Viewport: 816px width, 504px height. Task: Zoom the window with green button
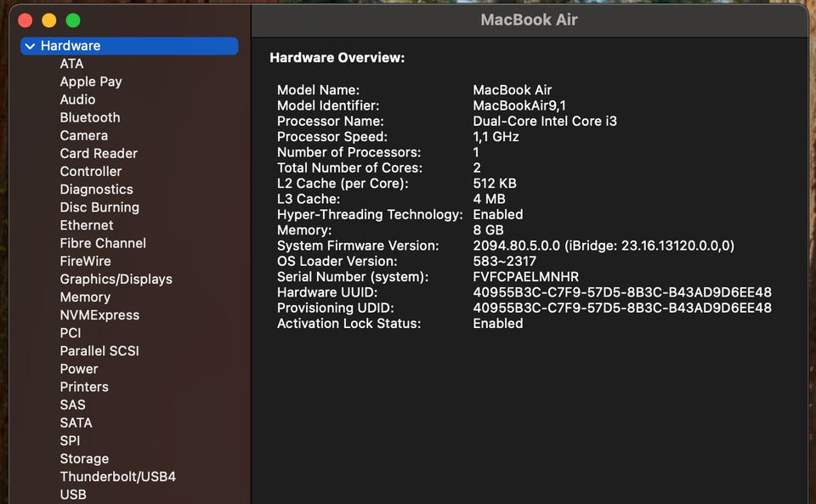[x=73, y=20]
